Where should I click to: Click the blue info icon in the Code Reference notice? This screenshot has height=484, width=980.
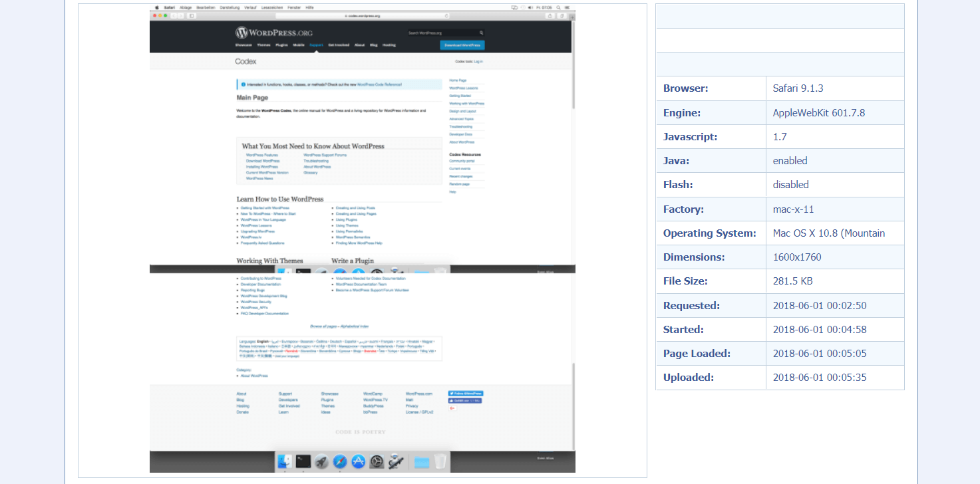(243, 84)
